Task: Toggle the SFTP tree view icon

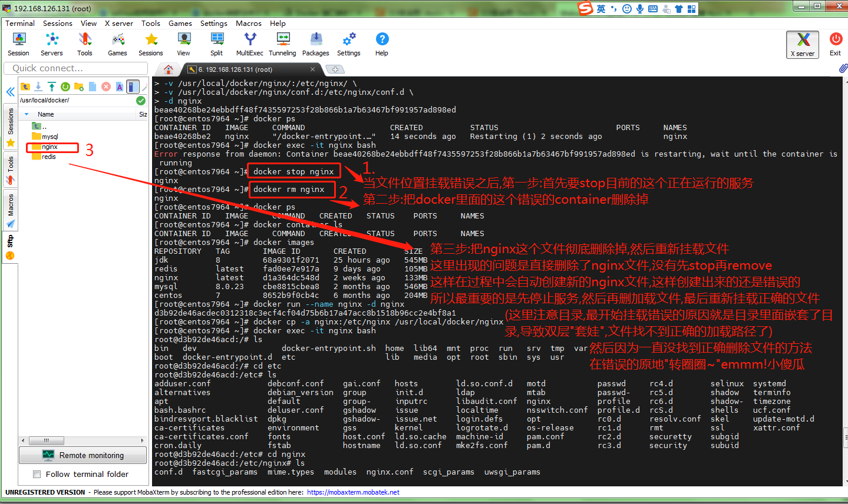Action: click(133, 87)
